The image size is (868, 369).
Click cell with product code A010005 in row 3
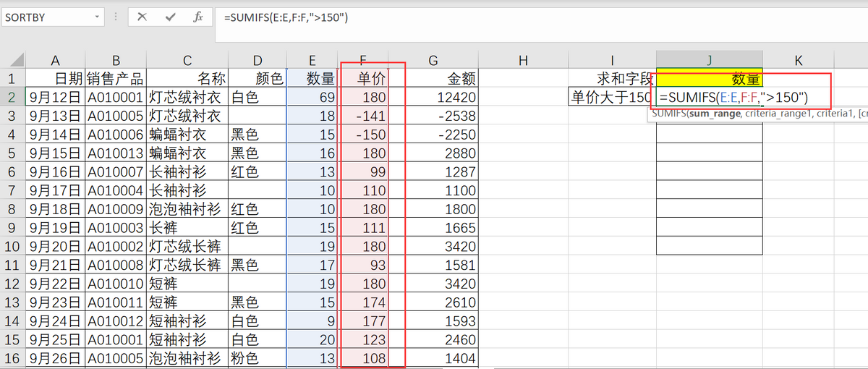[x=116, y=116]
